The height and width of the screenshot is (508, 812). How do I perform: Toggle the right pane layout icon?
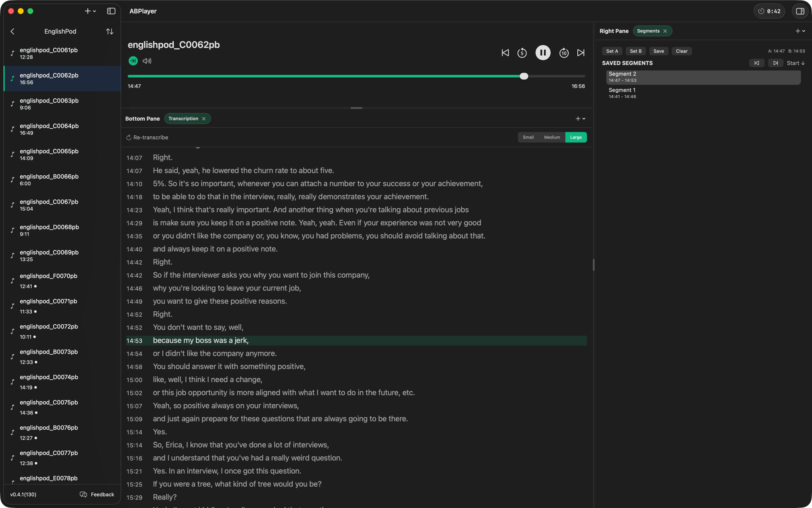click(x=800, y=11)
